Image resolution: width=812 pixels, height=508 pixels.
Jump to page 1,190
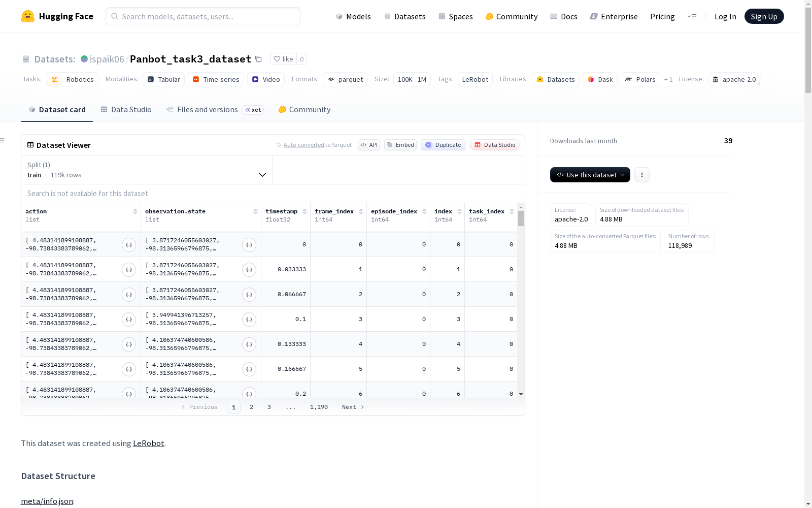coord(319,407)
